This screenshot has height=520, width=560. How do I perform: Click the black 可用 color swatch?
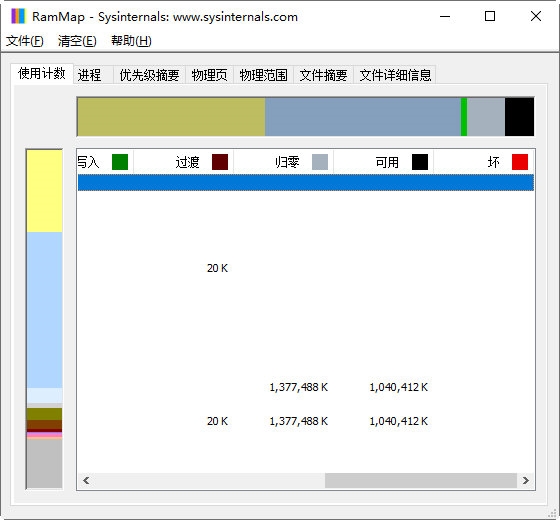[420, 162]
